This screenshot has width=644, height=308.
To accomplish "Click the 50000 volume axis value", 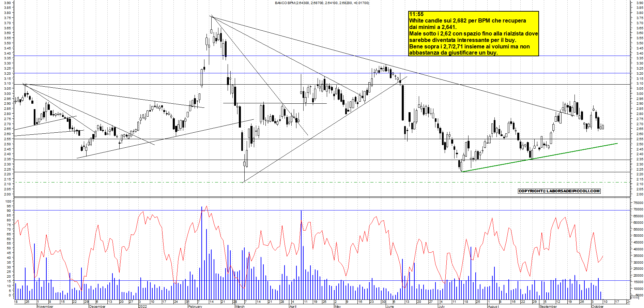I will 638,236.
